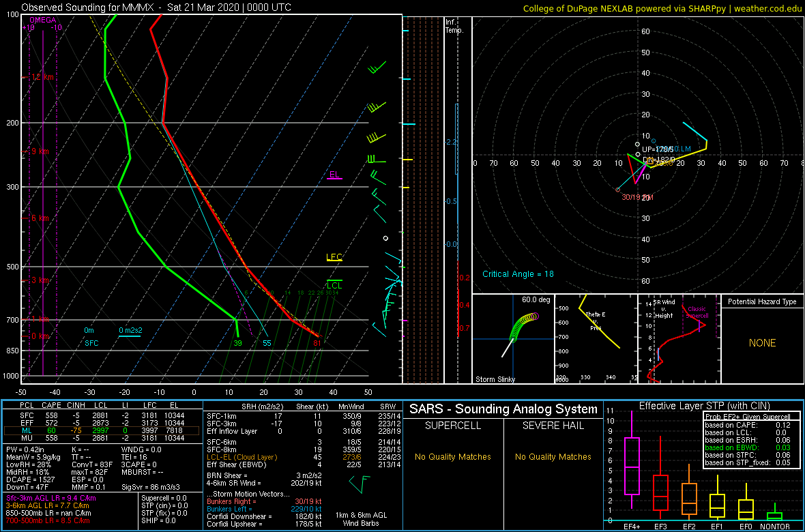Click the "SARS - Sounding Analog System" heading
The image size is (805, 532).
click(x=503, y=409)
